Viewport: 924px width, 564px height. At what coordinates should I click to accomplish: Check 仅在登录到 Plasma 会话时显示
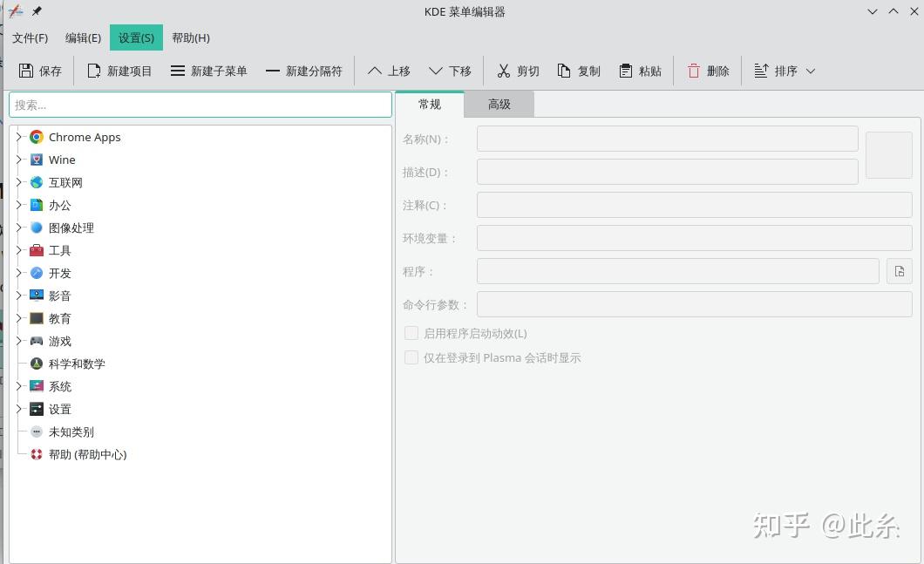point(411,357)
